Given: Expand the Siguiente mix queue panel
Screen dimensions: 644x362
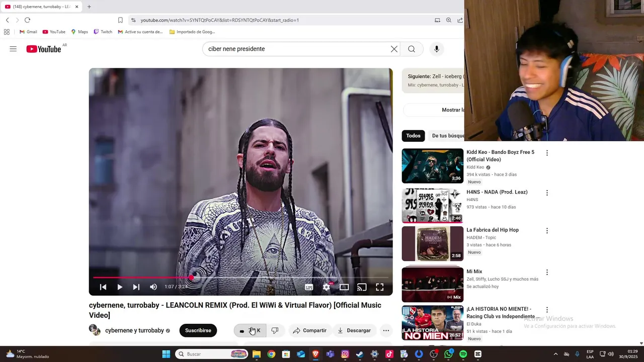Looking at the screenshot, I should coord(433,80).
